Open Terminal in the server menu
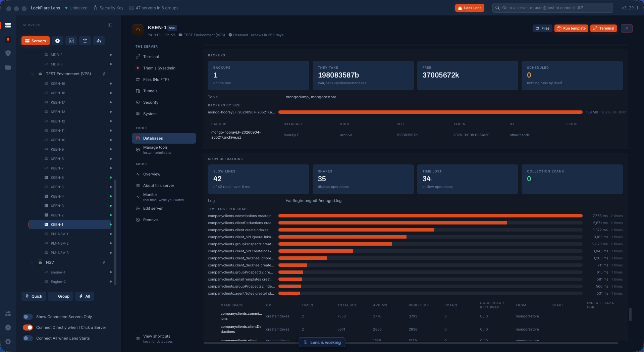The height and width of the screenshot is (352, 644). pyautogui.click(x=164, y=57)
